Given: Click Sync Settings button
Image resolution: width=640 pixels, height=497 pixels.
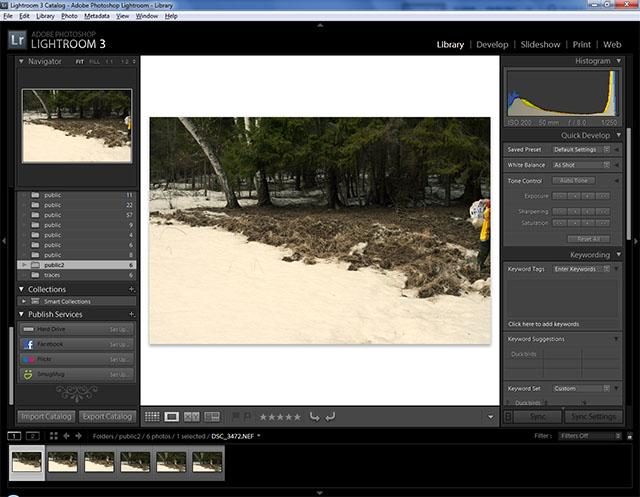Looking at the screenshot, I should pos(593,417).
